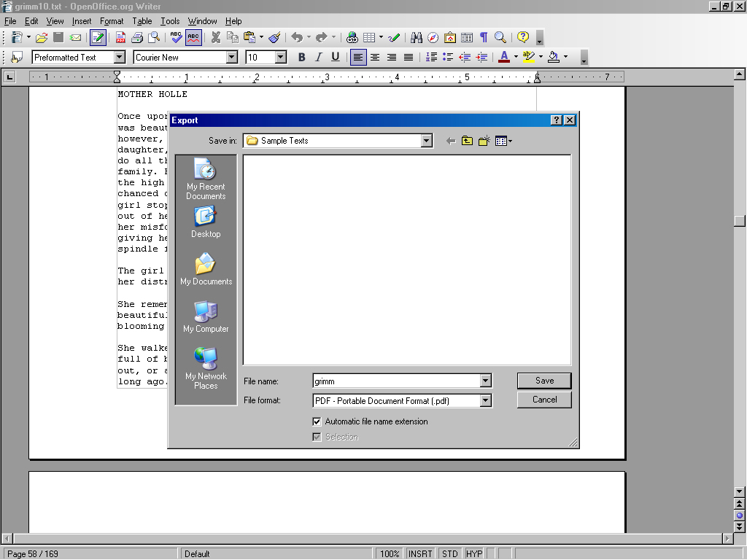Go to My Recent Documents
The width and height of the screenshot is (747, 560).
pos(206,179)
